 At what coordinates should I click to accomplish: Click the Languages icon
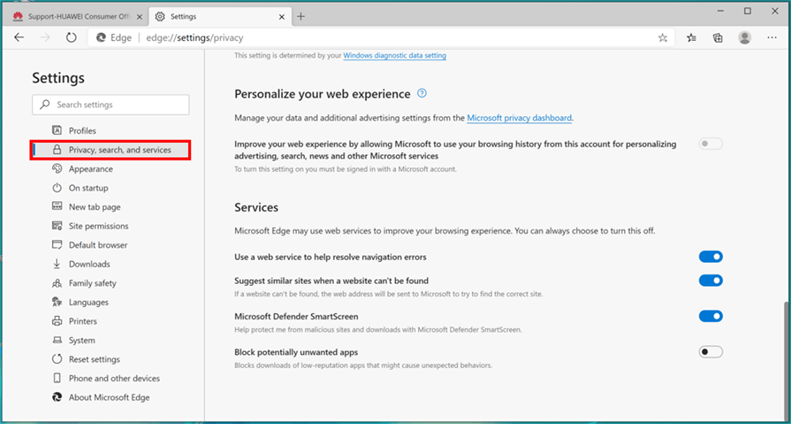click(57, 302)
